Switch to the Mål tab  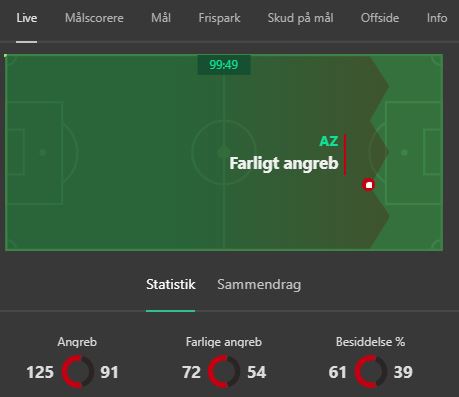click(161, 18)
